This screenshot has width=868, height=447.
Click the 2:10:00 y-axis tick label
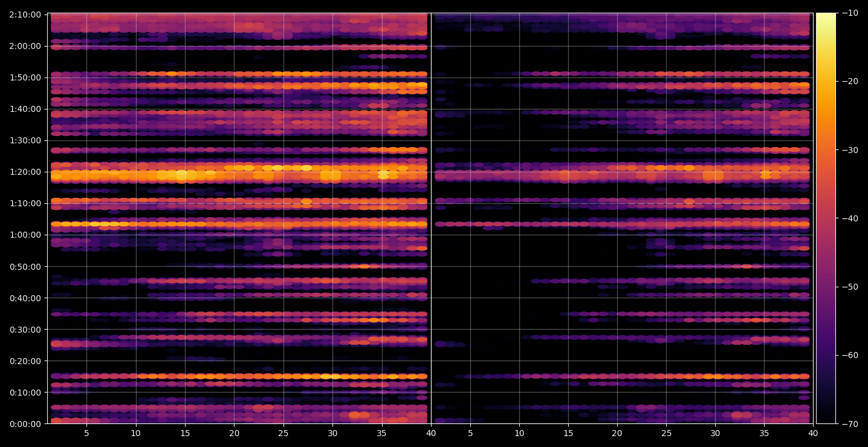pos(25,14)
